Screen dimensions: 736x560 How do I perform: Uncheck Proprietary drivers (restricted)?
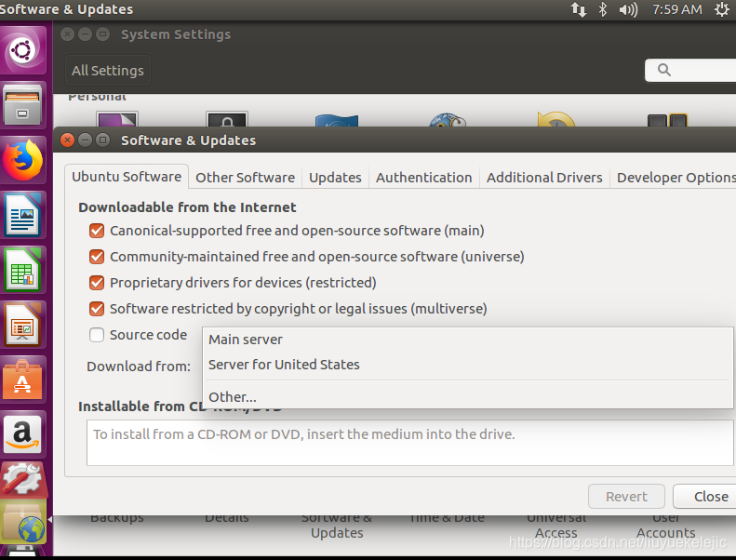click(97, 283)
